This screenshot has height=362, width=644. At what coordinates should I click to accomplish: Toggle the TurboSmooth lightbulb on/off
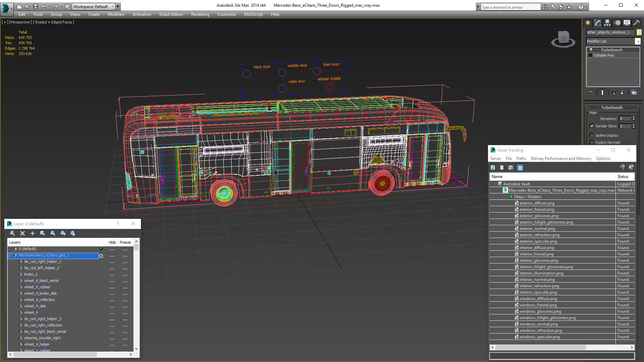591,50
